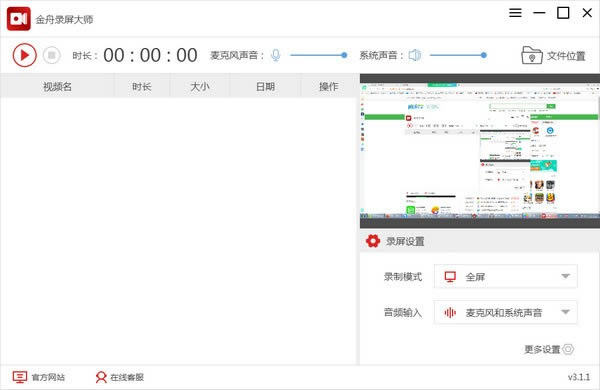
Task: Click the hexagon icon beside 更多设置
Action: (x=568, y=349)
